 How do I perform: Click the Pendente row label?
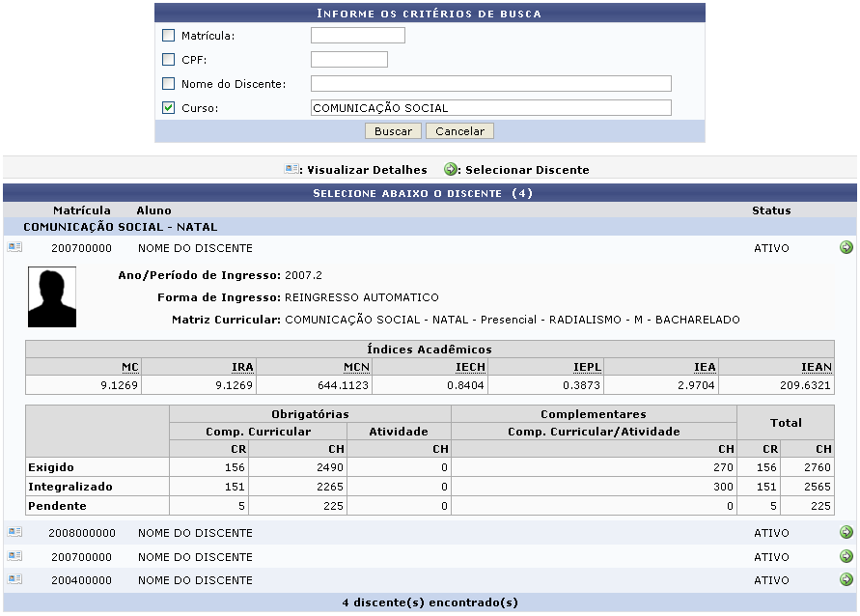click(x=57, y=506)
